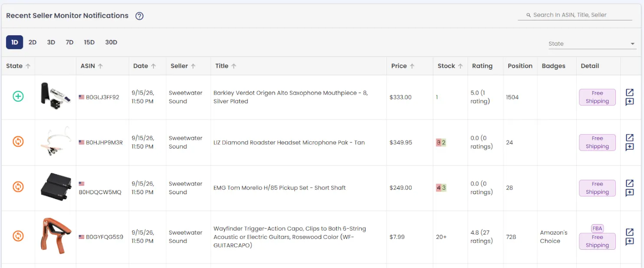Switch to 7D time range
644x268 pixels.
coord(70,42)
